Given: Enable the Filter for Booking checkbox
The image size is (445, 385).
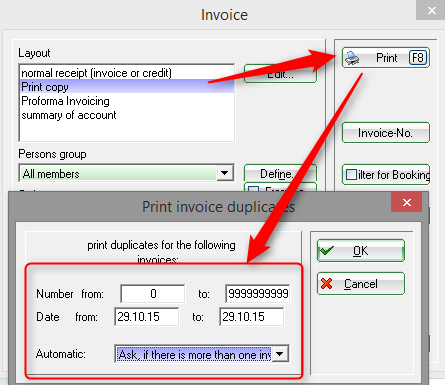Looking at the screenshot, I should pyautogui.click(x=351, y=175).
